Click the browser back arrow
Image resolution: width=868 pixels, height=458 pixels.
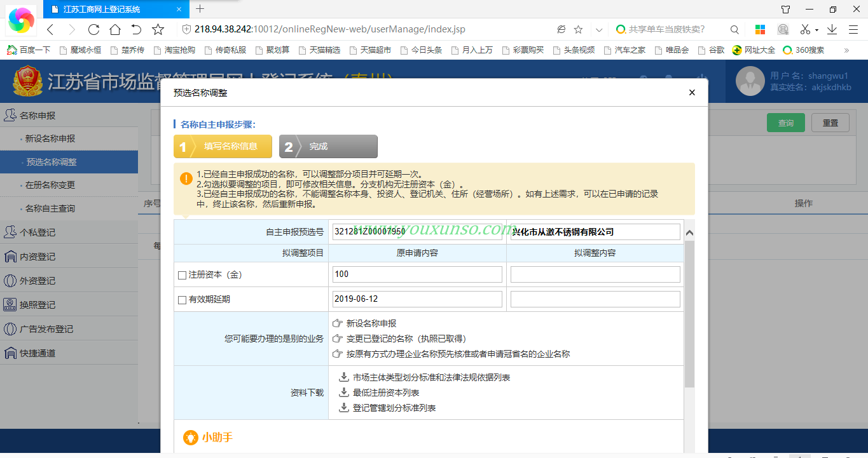pos(51,29)
